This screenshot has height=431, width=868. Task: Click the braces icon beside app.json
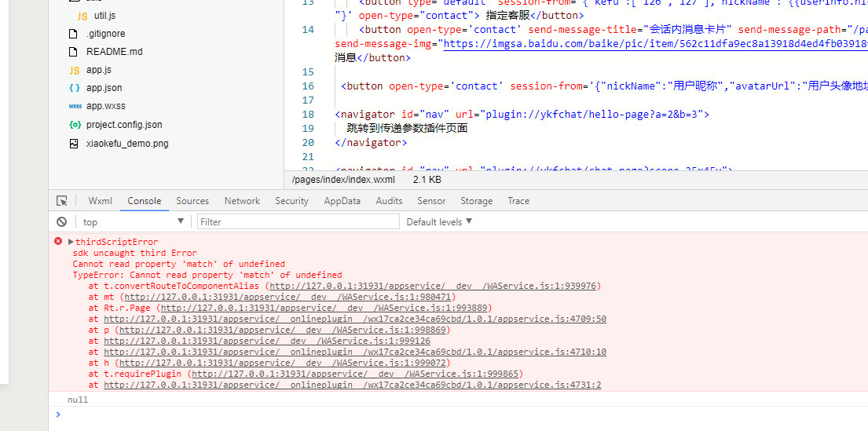tap(74, 88)
